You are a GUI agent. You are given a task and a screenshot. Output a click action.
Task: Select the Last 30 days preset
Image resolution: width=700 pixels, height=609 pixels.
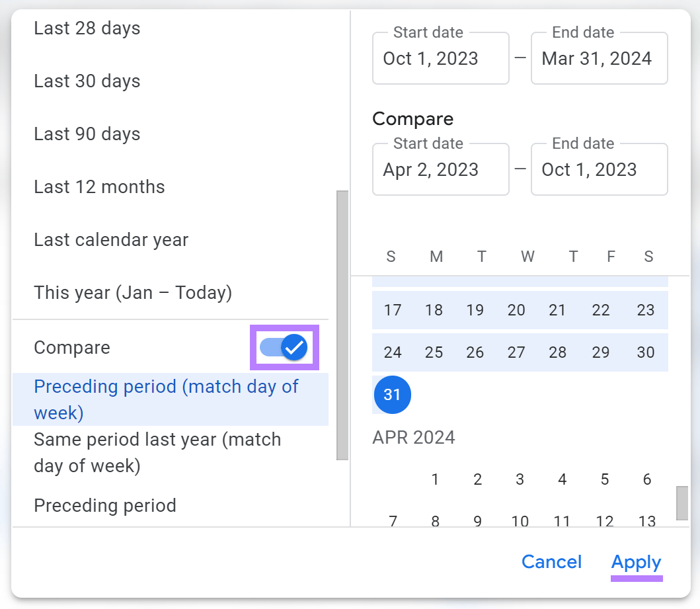87,81
